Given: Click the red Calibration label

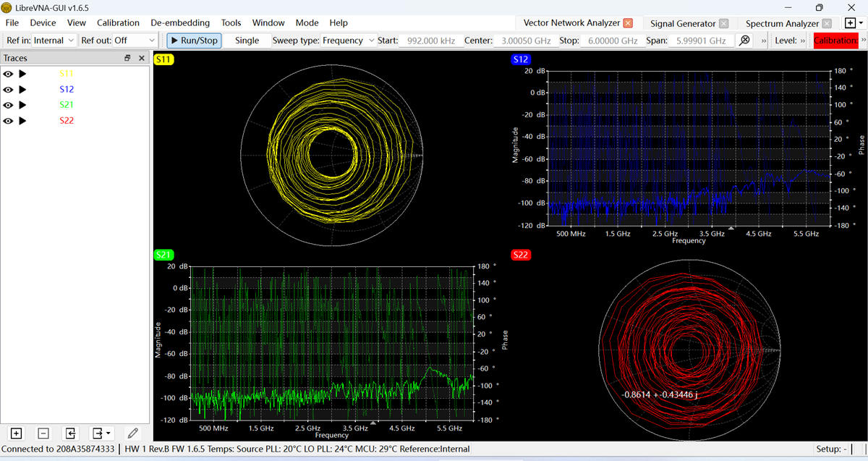Looking at the screenshot, I should point(835,41).
